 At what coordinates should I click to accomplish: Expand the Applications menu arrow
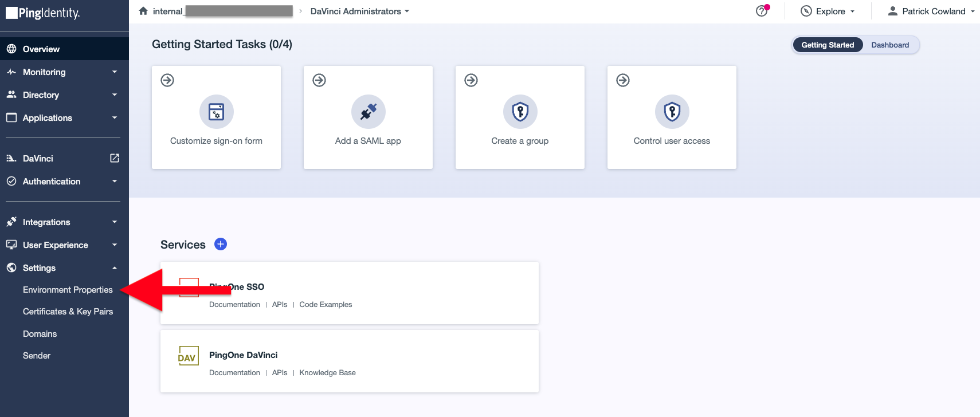[115, 117]
